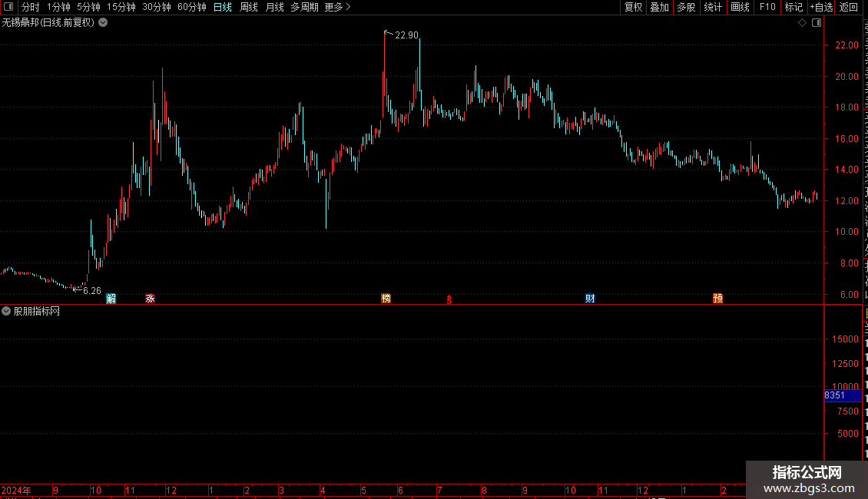Select the 5分钟 period tab
This screenshot has width=868, height=499.
tap(88, 7)
